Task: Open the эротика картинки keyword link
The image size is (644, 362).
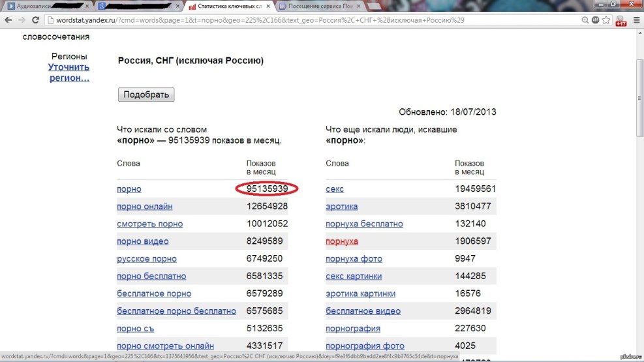Action: (360, 293)
